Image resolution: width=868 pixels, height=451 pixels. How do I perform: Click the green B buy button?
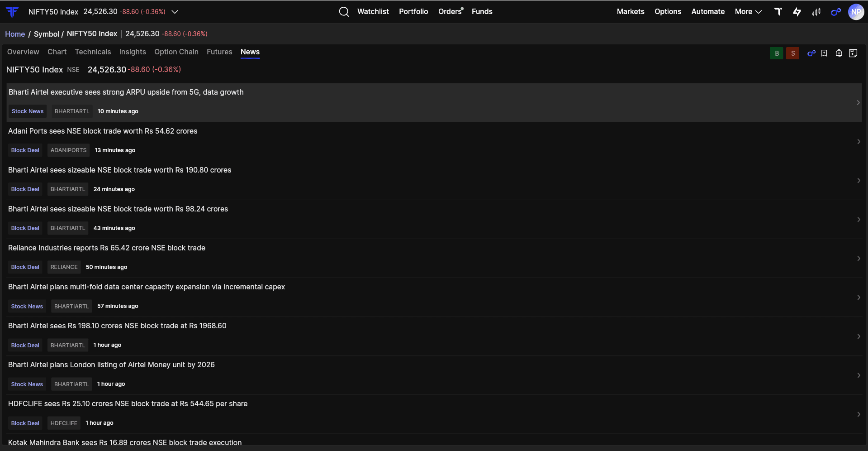pos(777,53)
